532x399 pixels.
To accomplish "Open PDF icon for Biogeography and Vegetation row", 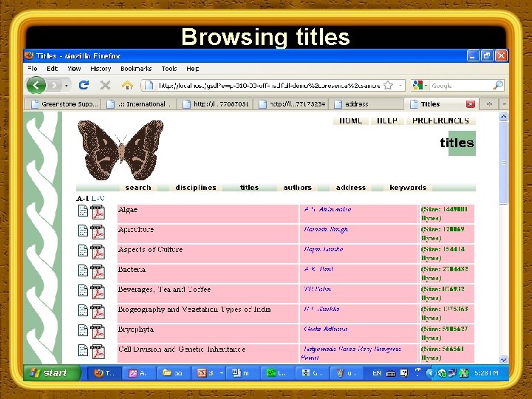I will 98,312.
